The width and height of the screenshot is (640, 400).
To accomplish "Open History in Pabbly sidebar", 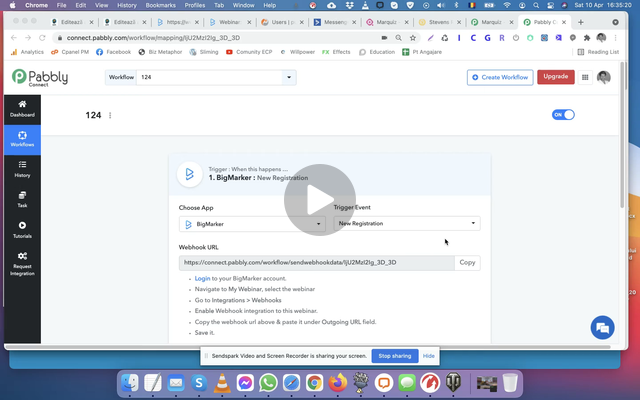I will (x=22, y=169).
